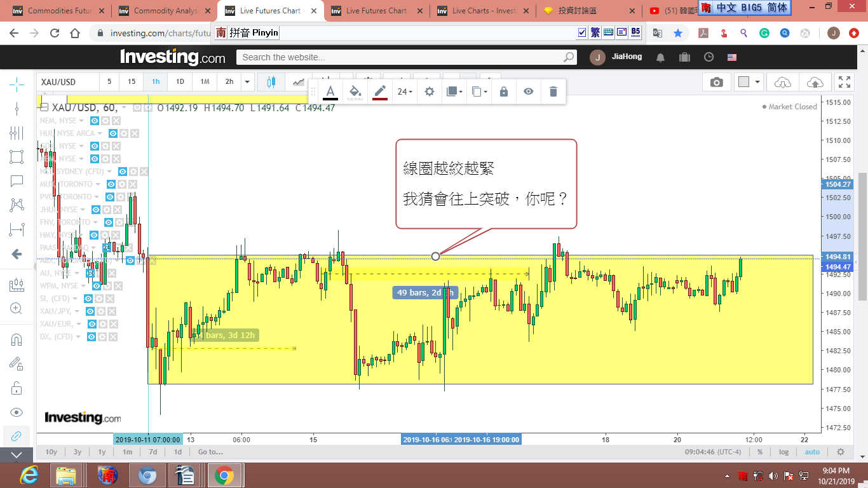Expand JHUI, NYSE series dropdown arrow
Screen dimensions: 868x488
point(83,210)
